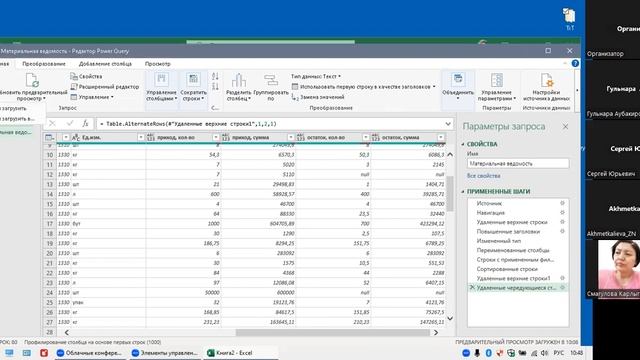Click cell 50000 in row 24
Image resolution: width=640 pixels, height=360 pixels.
[183, 293]
